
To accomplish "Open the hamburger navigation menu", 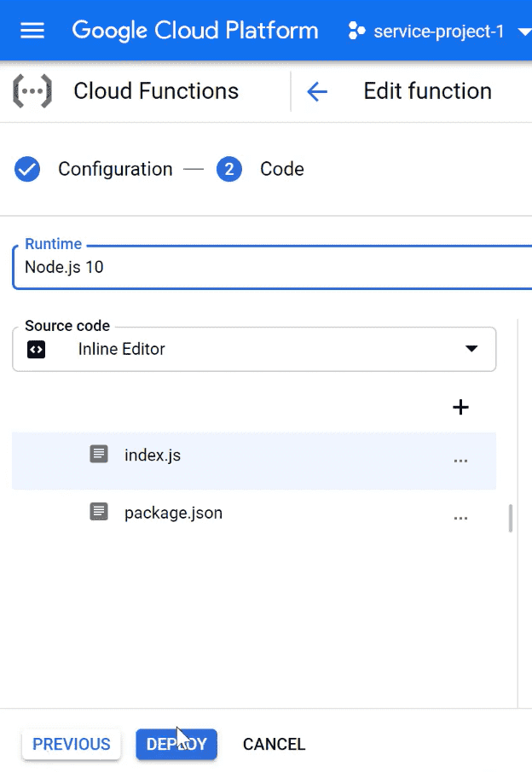I will 32,32.
